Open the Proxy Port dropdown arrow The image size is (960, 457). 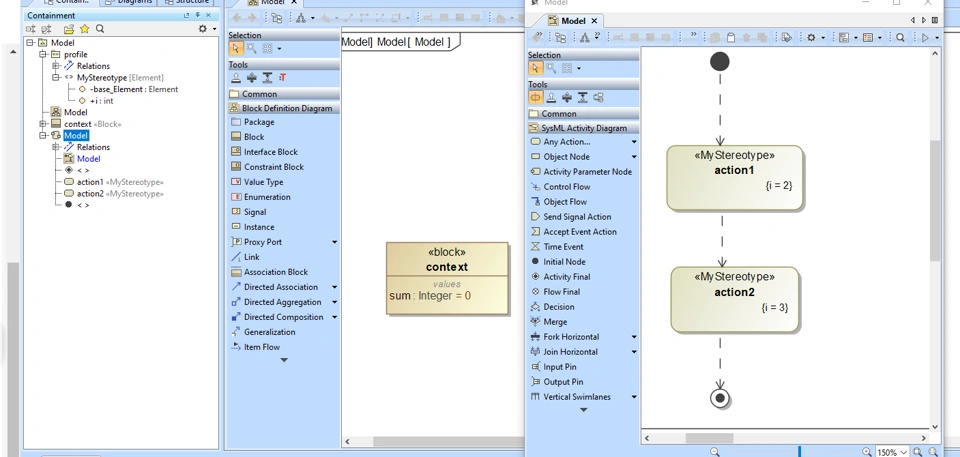click(334, 242)
